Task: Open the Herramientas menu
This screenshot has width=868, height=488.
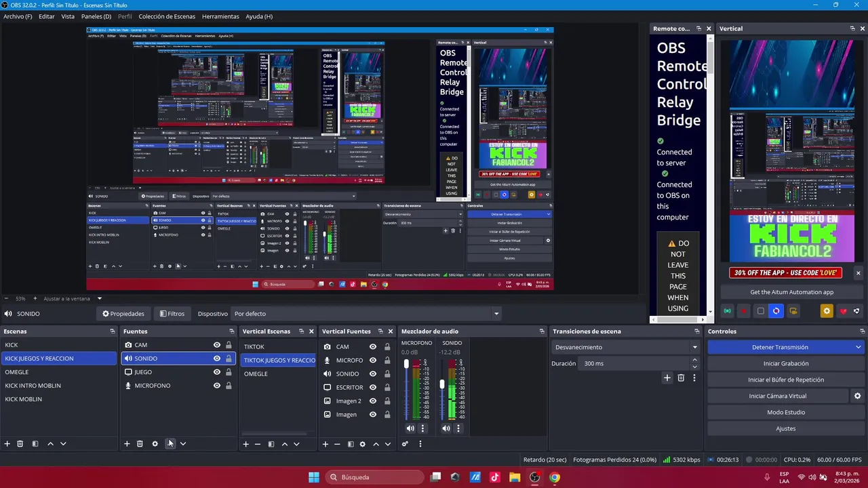Action: click(220, 16)
